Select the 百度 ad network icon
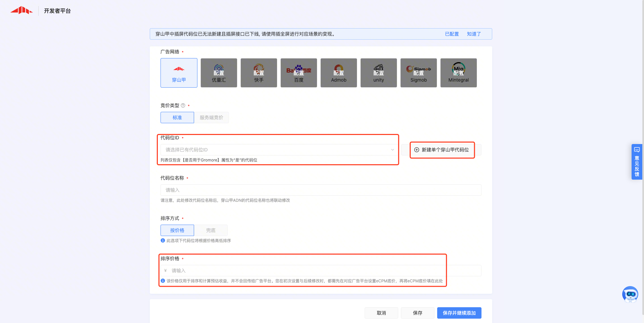Viewport: 644px width, 323px height. [298, 73]
